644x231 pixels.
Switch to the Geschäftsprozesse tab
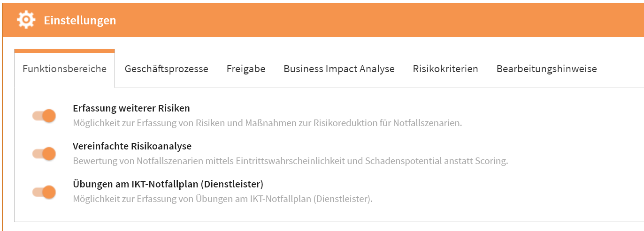click(166, 69)
